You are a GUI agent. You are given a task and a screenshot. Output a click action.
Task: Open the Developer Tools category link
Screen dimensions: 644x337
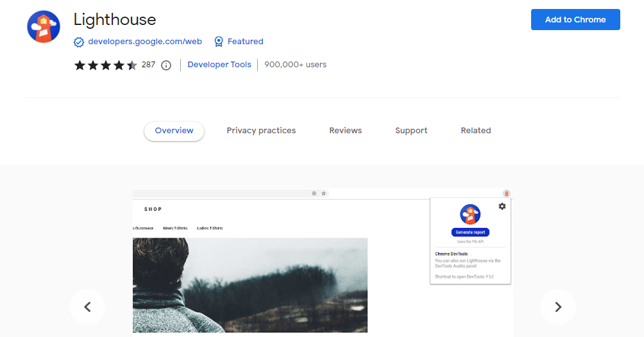(219, 65)
